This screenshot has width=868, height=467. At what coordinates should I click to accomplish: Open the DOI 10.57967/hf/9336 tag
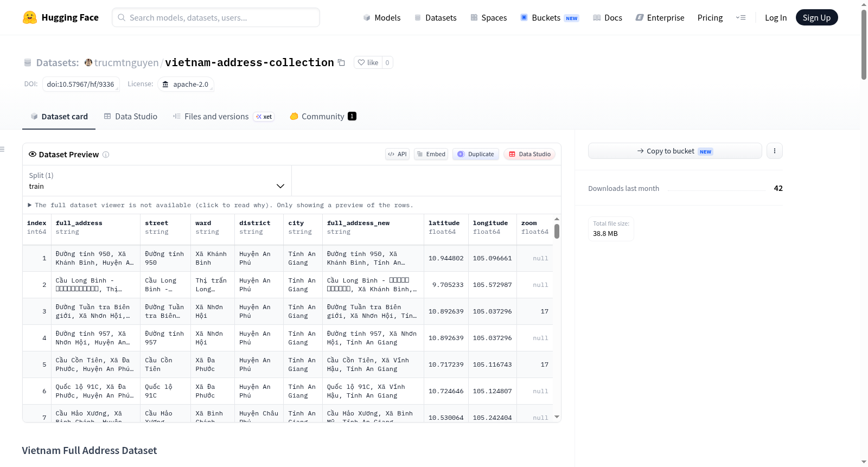tap(81, 84)
